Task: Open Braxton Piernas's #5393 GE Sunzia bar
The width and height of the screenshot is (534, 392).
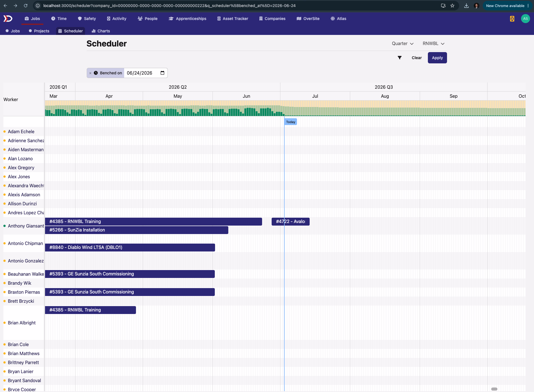Action: point(130,292)
